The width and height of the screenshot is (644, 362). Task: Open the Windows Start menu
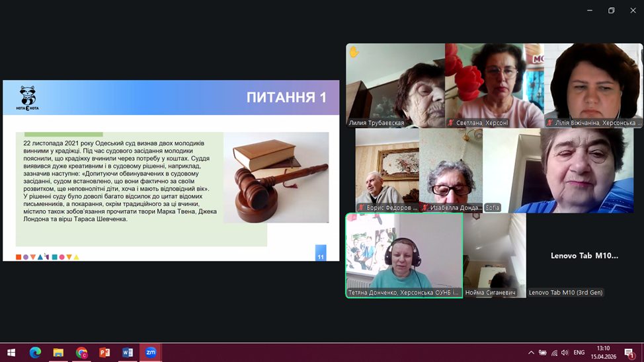(x=11, y=352)
